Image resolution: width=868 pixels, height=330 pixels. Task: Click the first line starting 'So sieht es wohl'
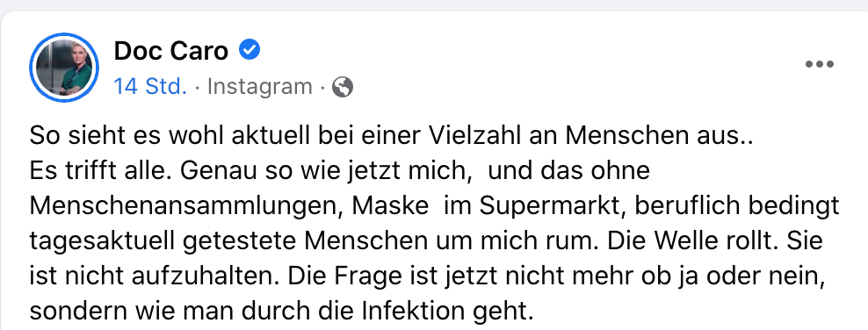[x=391, y=137]
